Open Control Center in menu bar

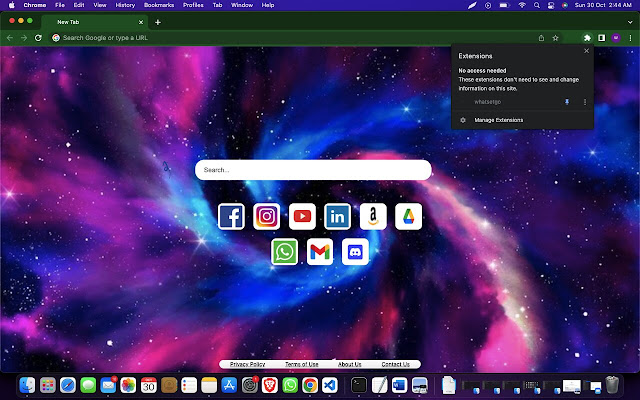point(551,5)
